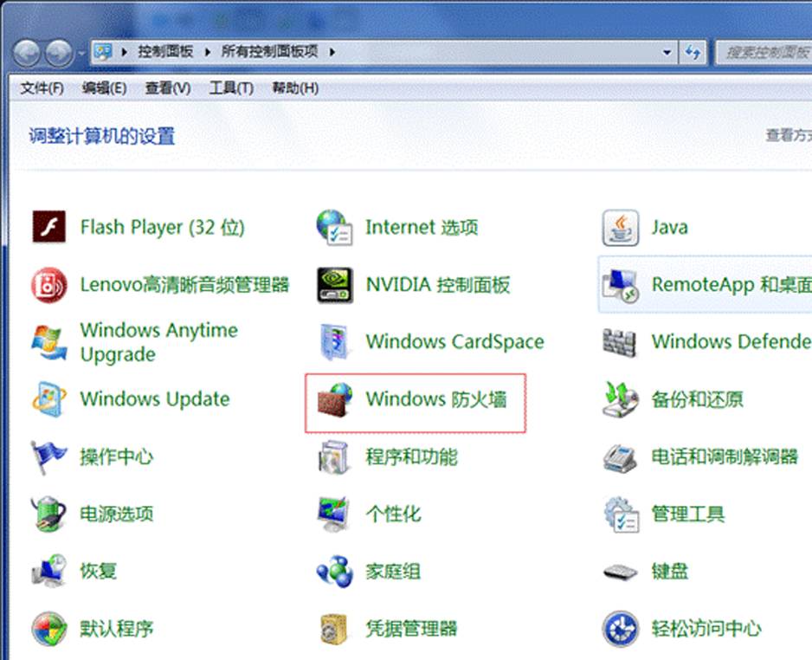Image resolution: width=812 pixels, height=660 pixels.
Task: Expand the arrow after 所有控制面板项 breadcrumb
Action: pyautogui.click(x=332, y=52)
